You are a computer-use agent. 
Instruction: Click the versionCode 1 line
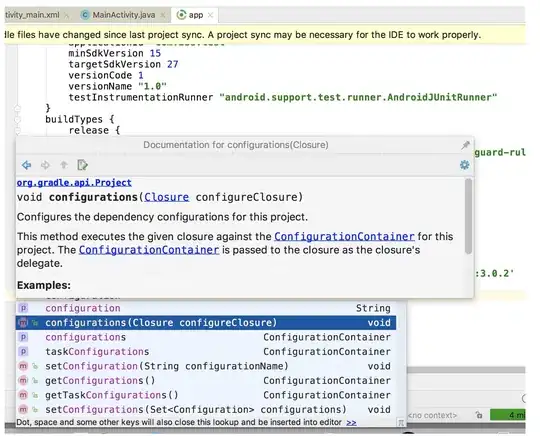coord(106,75)
